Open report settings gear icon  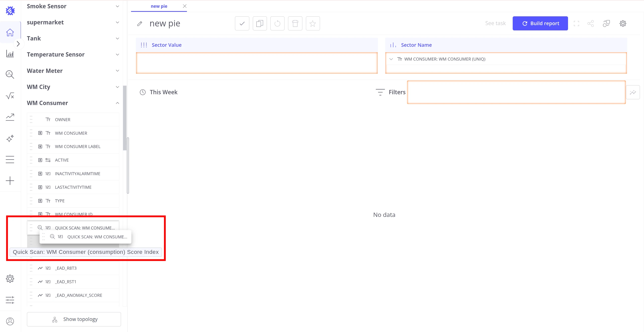[623, 23]
